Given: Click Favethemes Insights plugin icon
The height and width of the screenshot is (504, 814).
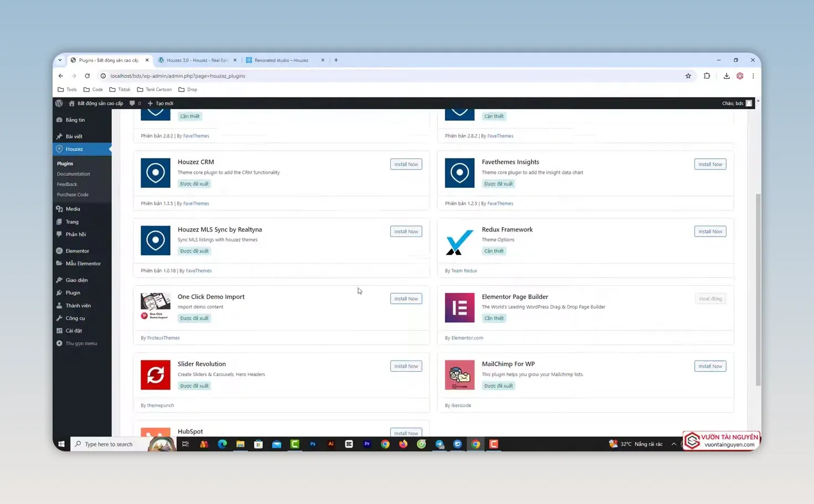Looking at the screenshot, I should (460, 173).
